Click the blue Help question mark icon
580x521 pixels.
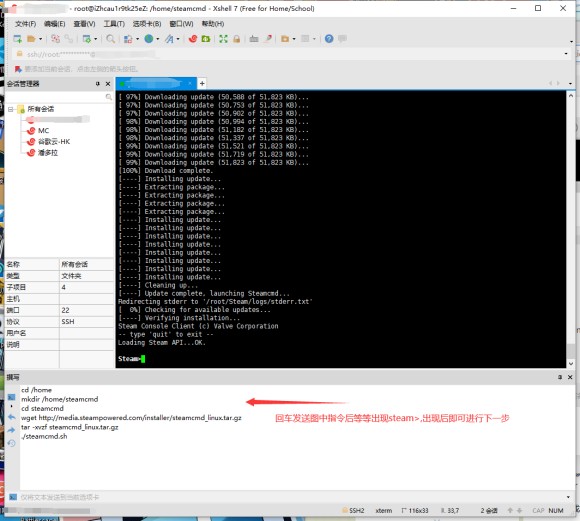329,38
